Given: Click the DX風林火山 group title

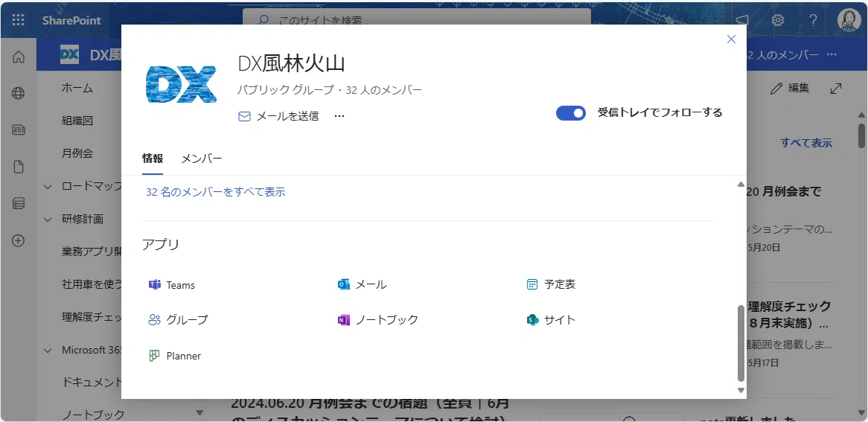Looking at the screenshot, I should click(291, 64).
